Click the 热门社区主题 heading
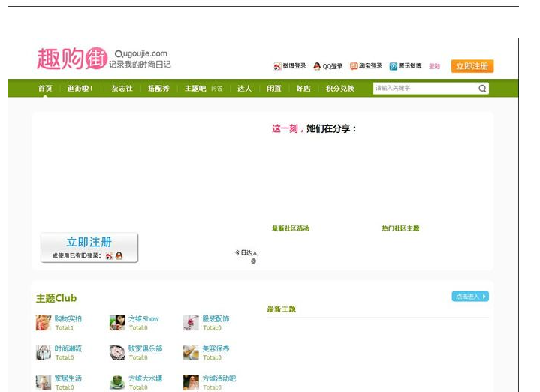The width and height of the screenshot is (540, 392). click(400, 228)
